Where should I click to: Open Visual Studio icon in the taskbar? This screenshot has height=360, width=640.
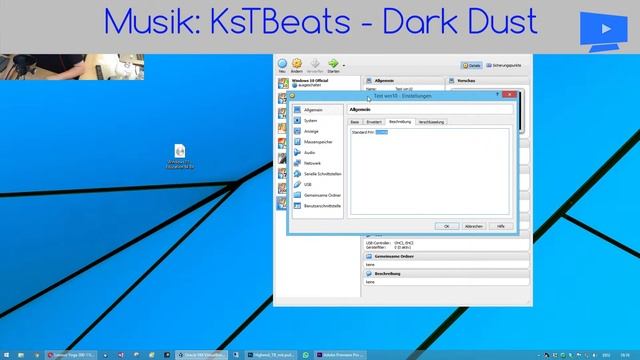click(121, 355)
